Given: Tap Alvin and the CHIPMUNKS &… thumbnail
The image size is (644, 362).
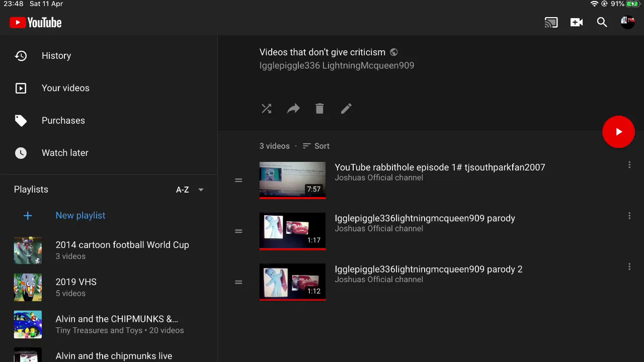Looking at the screenshot, I should tap(28, 325).
